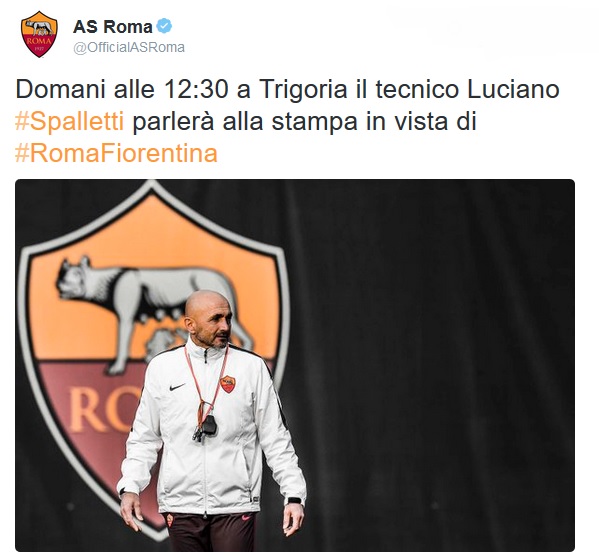
Task: Click the word "Trigoria" in the tweet
Action: point(303,89)
